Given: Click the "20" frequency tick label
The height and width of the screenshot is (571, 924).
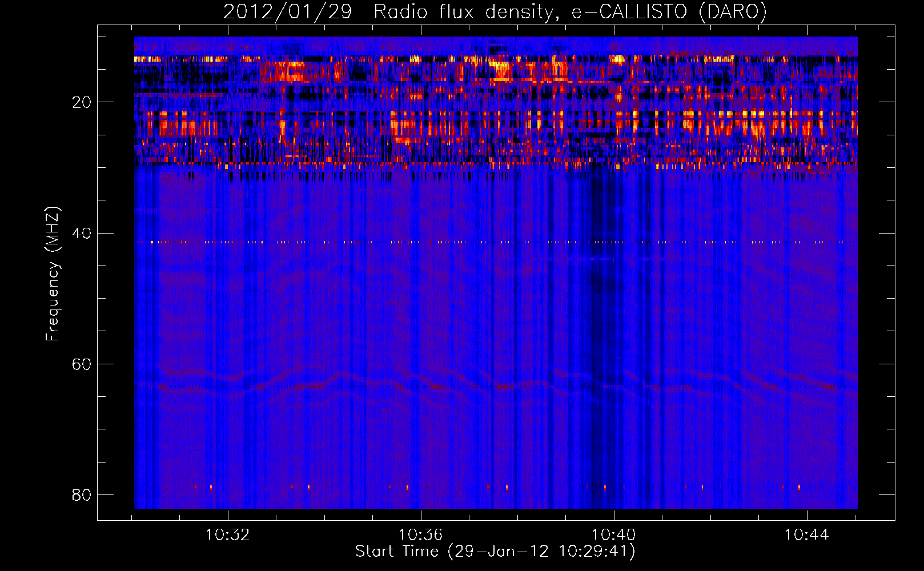Looking at the screenshot, I should click(x=82, y=102).
